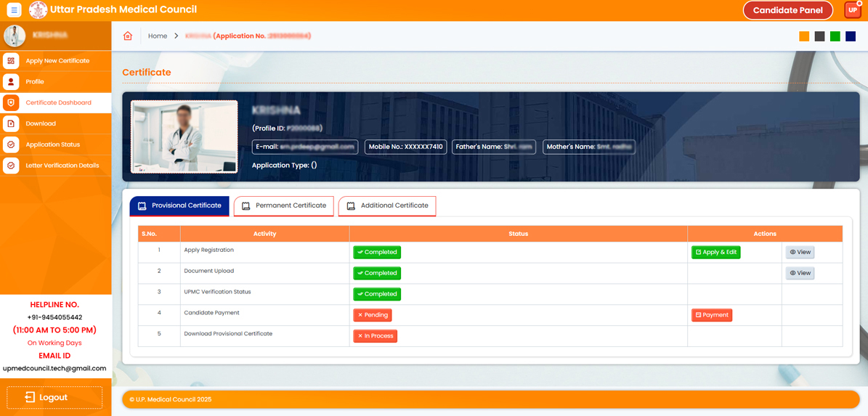This screenshot has width=868, height=416.
Task: Select the Certificate Dashboard menu item
Action: click(58, 103)
